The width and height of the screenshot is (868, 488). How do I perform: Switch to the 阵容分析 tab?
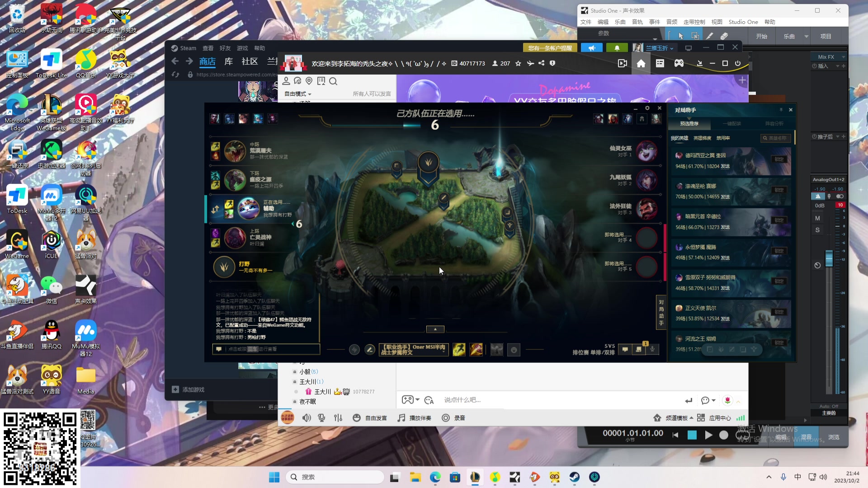pyautogui.click(x=774, y=123)
